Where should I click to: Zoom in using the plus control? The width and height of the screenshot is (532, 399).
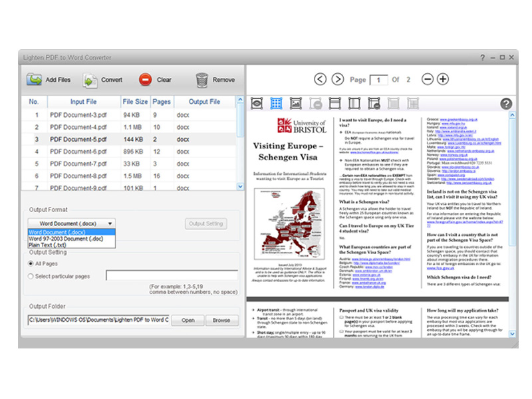click(443, 78)
